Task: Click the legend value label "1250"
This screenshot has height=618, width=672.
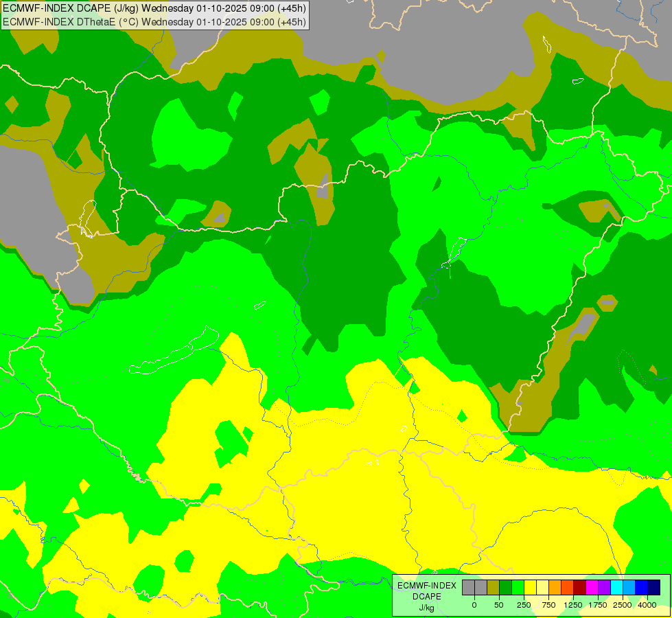Action: tap(573, 605)
